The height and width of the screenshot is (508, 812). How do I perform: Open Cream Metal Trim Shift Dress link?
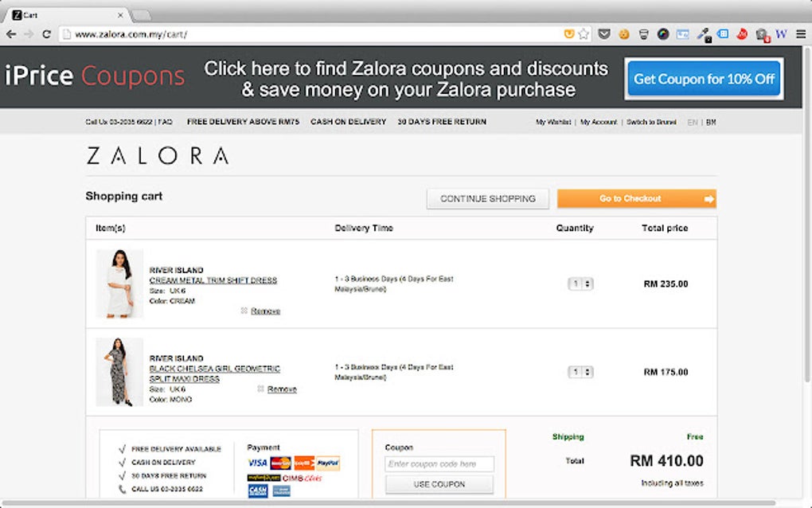pyautogui.click(x=213, y=280)
